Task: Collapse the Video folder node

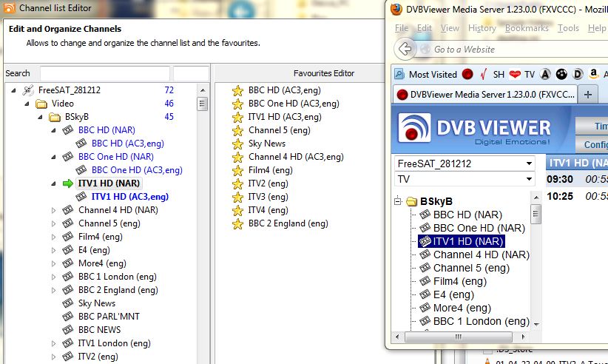Action: (x=27, y=104)
